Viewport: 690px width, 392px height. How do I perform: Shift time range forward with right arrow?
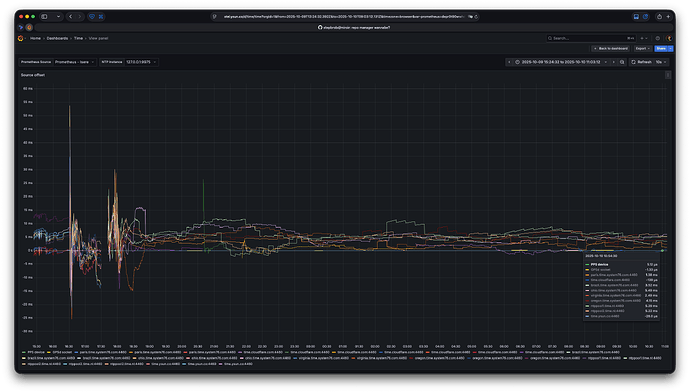(614, 62)
